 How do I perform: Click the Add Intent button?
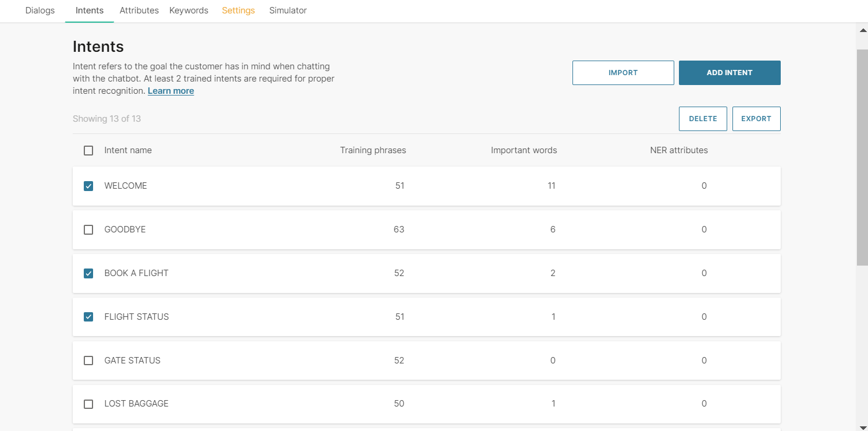[x=729, y=73]
